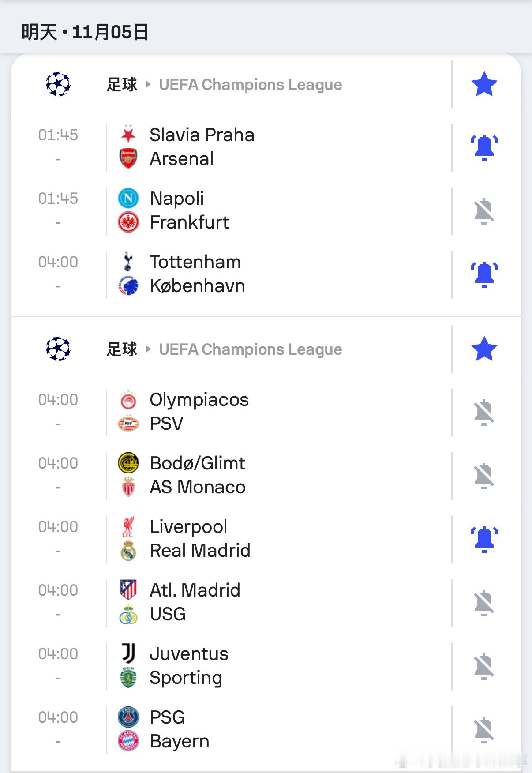This screenshot has width=532, height=773.
Task: Tap the Real Madrid crest
Action: [128, 550]
